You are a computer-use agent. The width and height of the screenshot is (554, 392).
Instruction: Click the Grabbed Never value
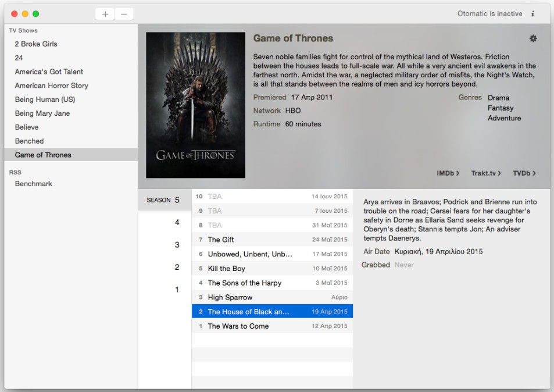(x=404, y=265)
